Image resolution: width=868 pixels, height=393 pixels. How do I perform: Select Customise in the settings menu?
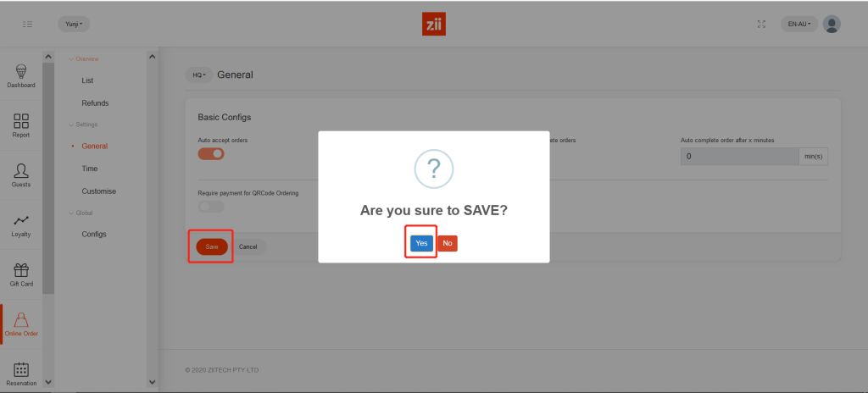98,191
